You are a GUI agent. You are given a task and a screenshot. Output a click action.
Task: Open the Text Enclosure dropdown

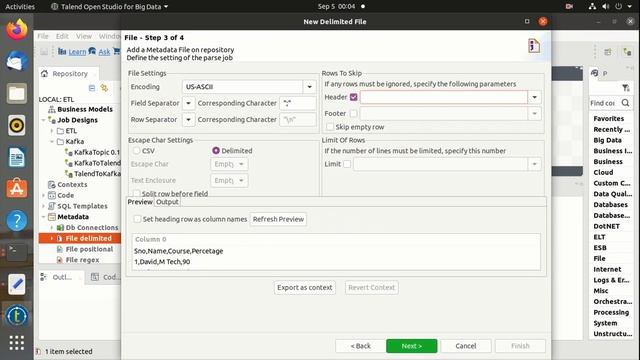click(x=229, y=180)
